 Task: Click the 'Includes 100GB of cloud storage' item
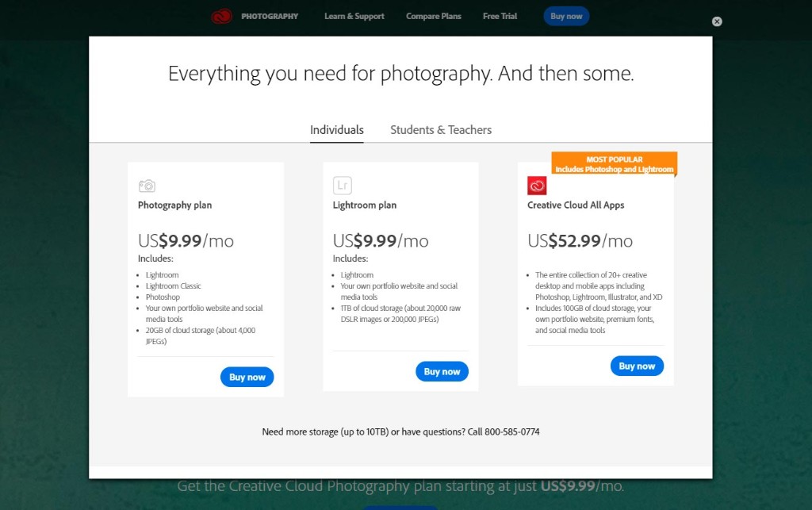[x=595, y=319]
